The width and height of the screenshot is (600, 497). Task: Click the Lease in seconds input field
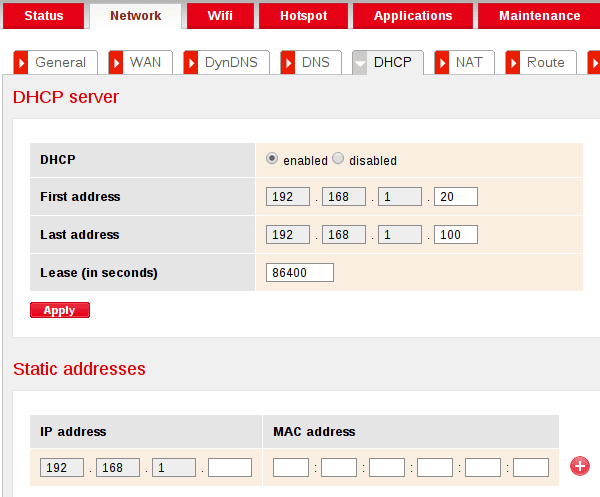pyautogui.click(x=300, y=273)
